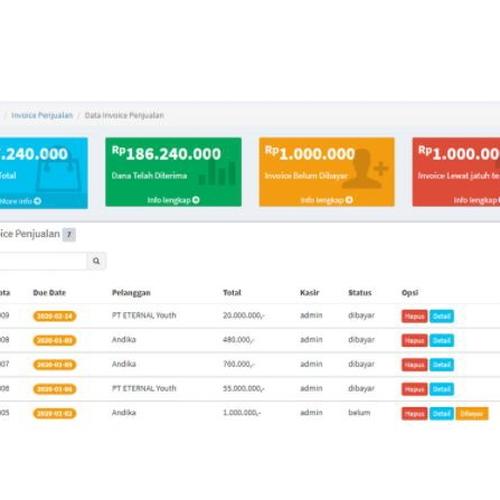Click dibayar status in 20.000.000 row
Screen dimensions: 500x500
361,315
